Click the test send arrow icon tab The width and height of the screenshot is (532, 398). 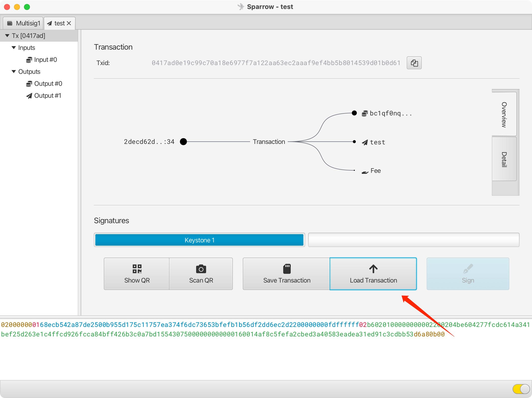click(x=59, y=23)
